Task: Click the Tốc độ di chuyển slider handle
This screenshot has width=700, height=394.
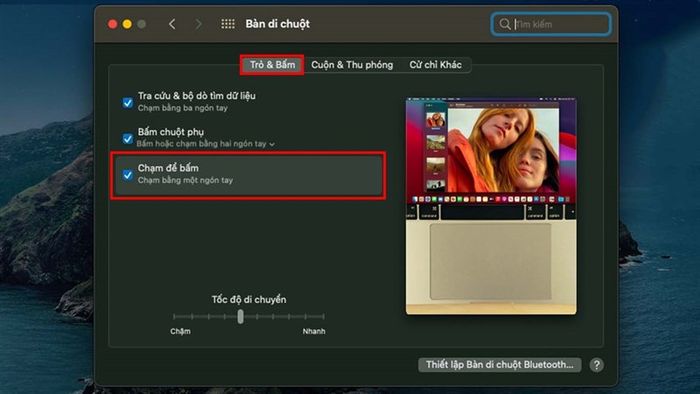Action: pos(241,316)
